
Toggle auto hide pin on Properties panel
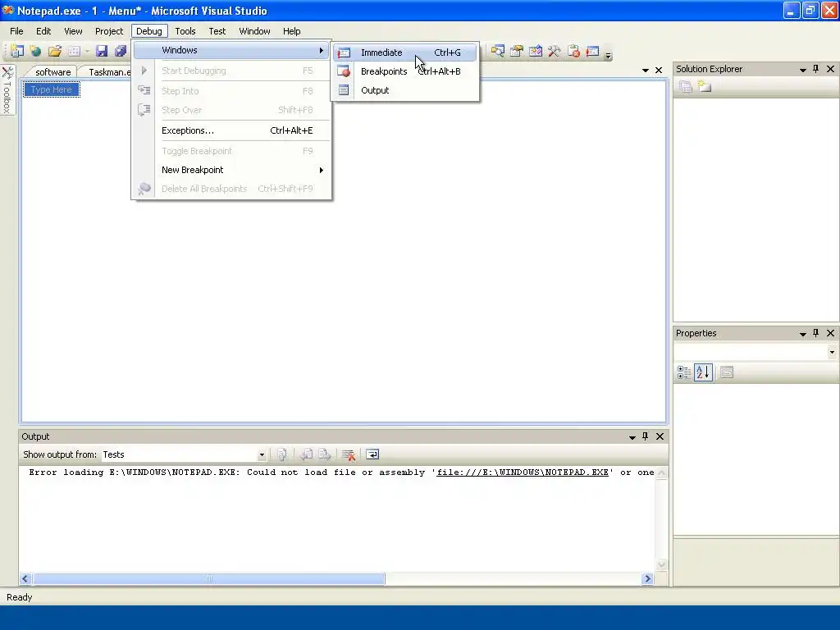pos(816,333)
